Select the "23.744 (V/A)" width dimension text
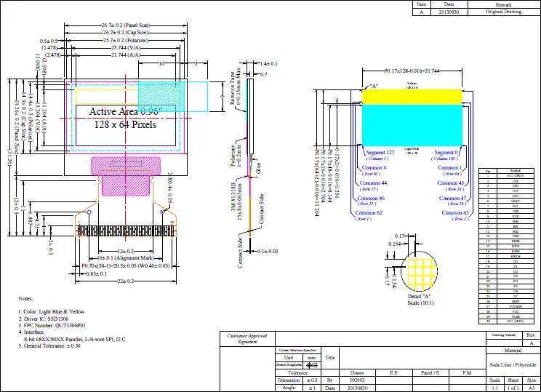This screenshot has width=541, height=392. point(126,47)
